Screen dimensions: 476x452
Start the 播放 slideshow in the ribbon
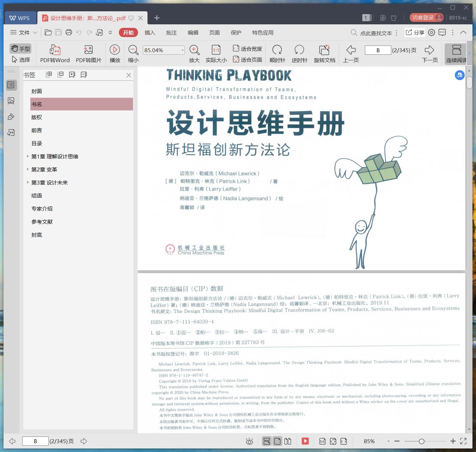point(115,54)
